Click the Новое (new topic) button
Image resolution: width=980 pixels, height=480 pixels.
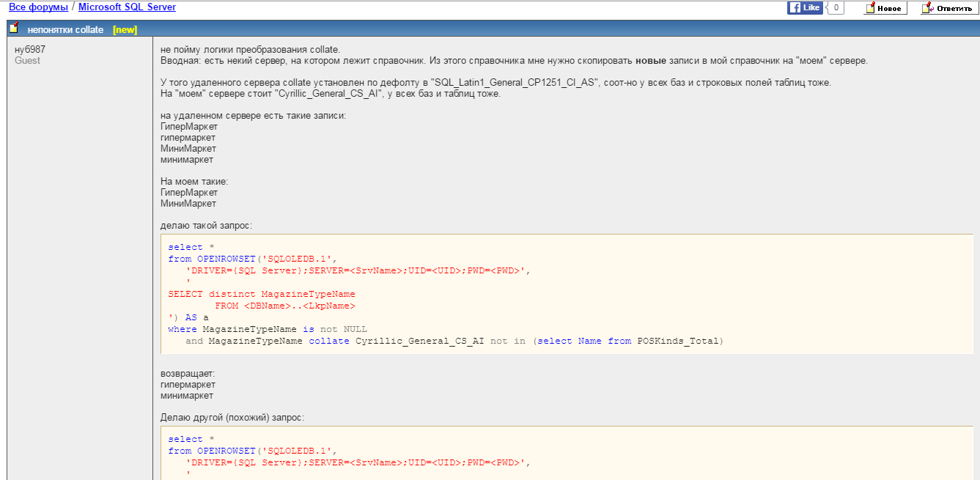(x=885, y=8)
